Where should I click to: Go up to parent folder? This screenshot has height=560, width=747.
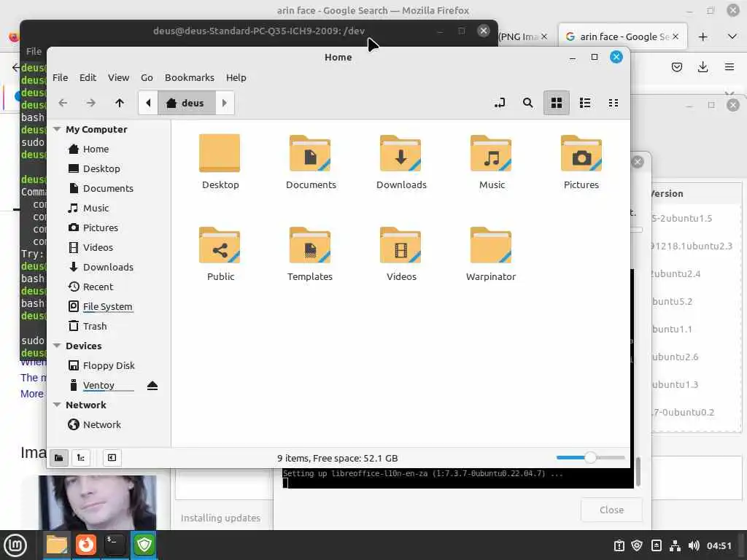coord(120,103)
